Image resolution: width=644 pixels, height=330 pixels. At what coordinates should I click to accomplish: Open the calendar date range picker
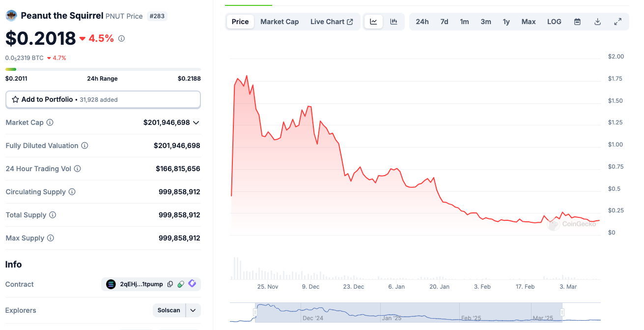tap(577, 22)
